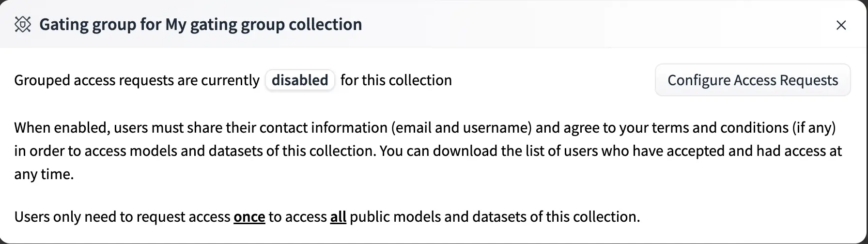Click 'Users only need to request access' text
This screenshot has width=868, height=244.
pyautogui.click(x=122, y=217)
